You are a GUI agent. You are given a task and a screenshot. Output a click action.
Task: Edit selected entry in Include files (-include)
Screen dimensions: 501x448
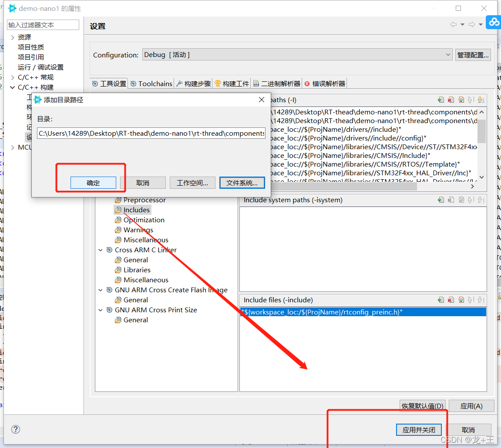461,300
